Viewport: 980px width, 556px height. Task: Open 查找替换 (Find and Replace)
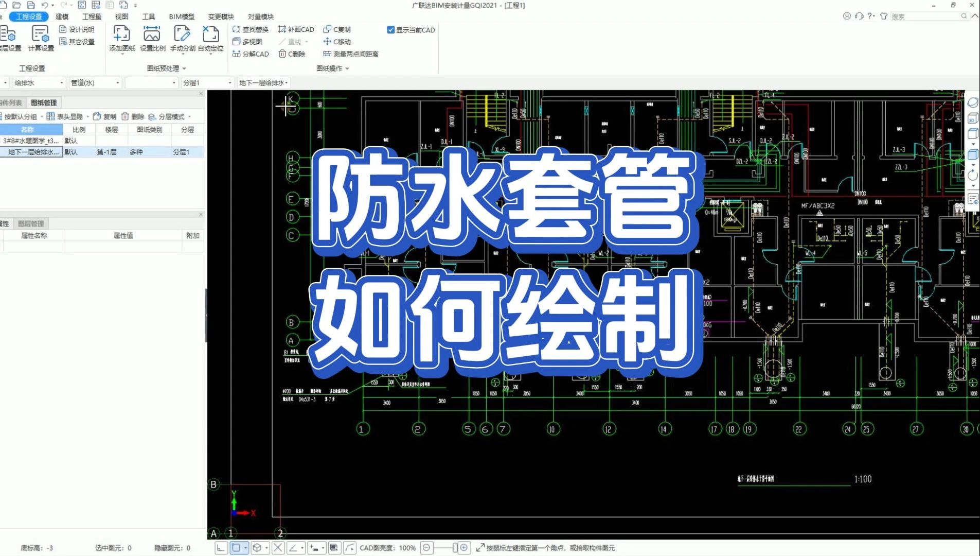click(x=251, y=29)
